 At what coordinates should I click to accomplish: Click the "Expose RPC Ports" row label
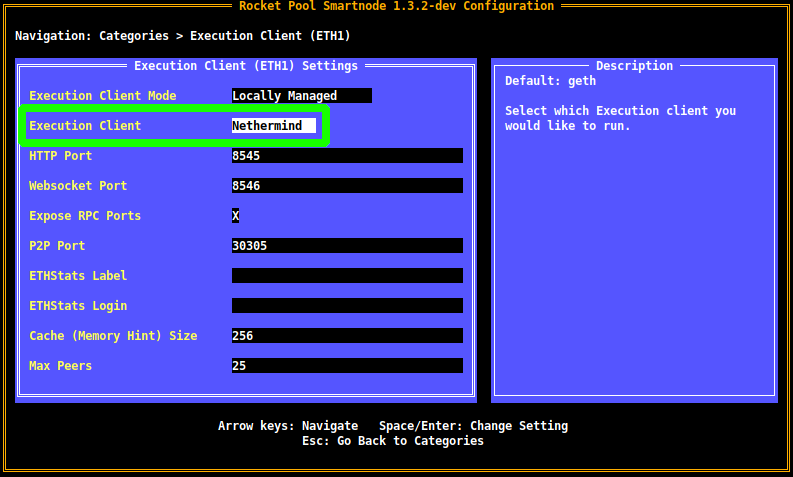point(85,216)
